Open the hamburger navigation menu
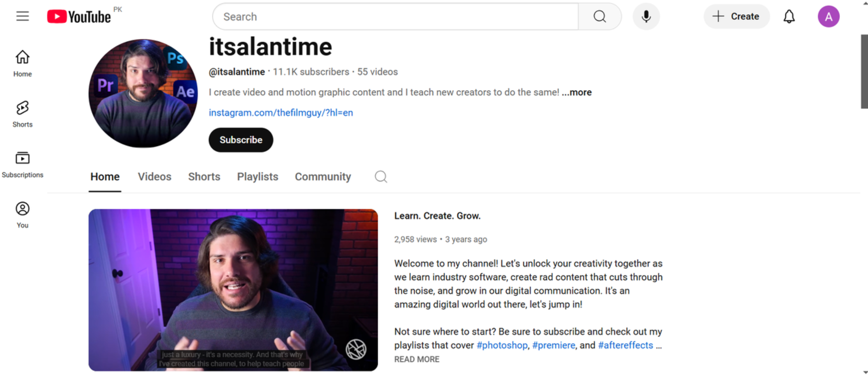The image size is (868, 375). 22,16
